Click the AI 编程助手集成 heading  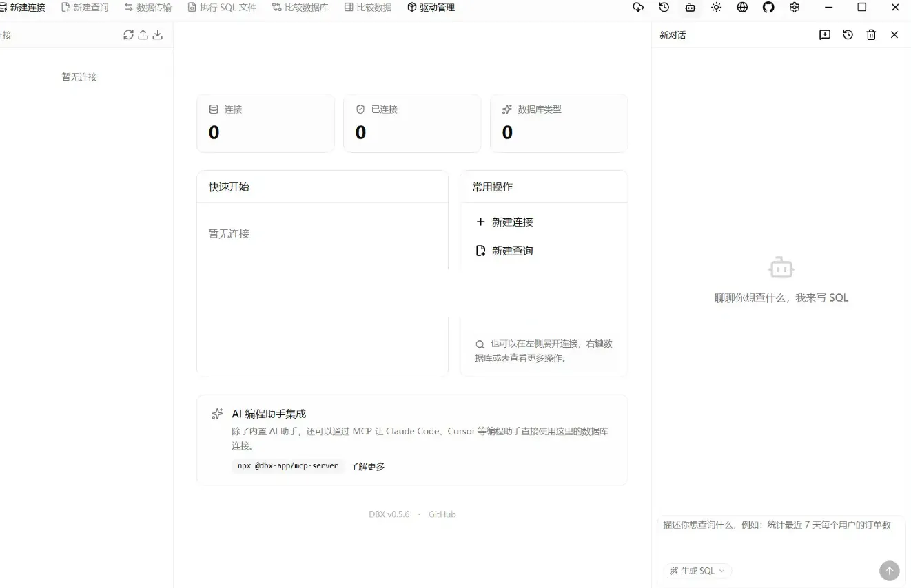(269, 414)
